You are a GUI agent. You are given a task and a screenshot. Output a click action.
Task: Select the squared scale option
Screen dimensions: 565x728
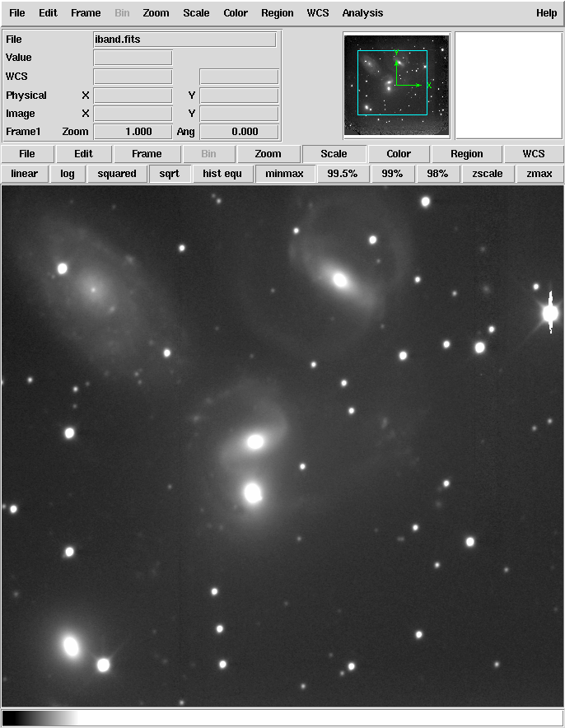point(117,174)
